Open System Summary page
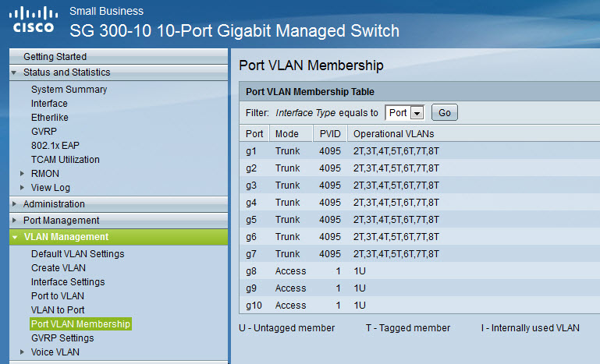600x364 pixels. (x=69, y=90)
